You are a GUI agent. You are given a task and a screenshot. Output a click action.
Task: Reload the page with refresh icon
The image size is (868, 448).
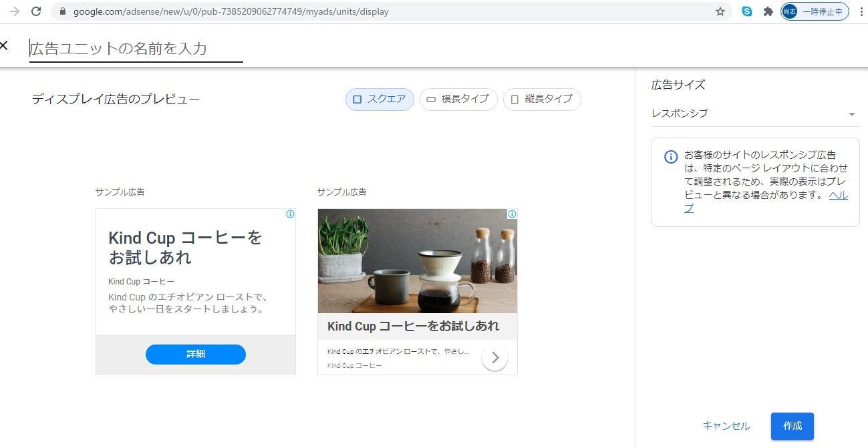click(x=36, y=11)
